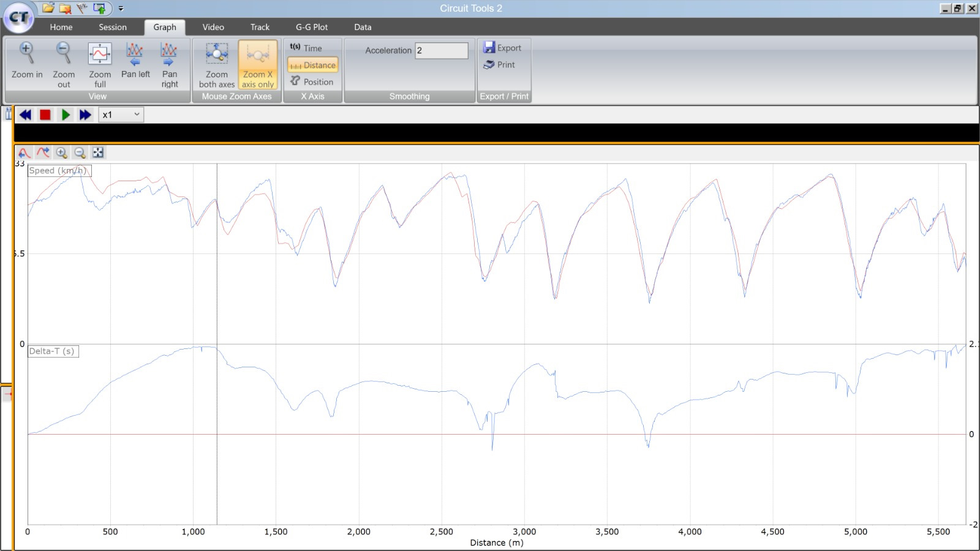Open the Session ribbon tab
This screenshot has height=551, width=980.
click(113, 27)
